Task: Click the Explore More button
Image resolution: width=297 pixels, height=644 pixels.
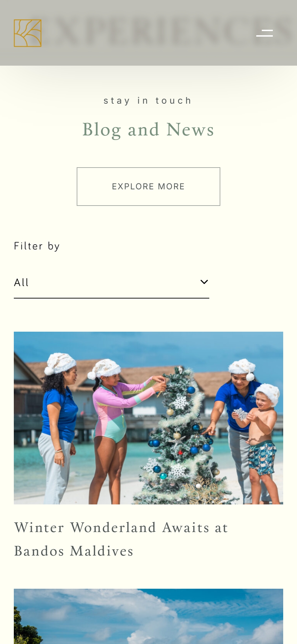Action: pyautogui.click(x=148, y=187)
